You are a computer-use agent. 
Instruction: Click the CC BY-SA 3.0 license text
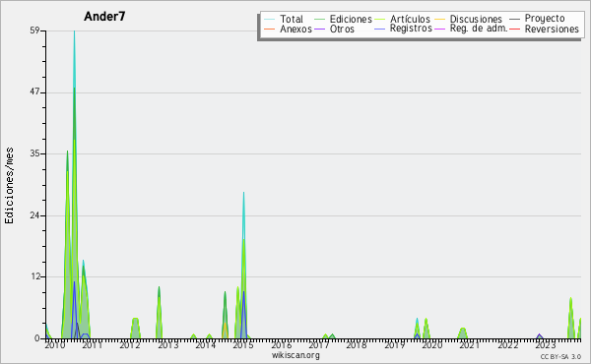560,356
